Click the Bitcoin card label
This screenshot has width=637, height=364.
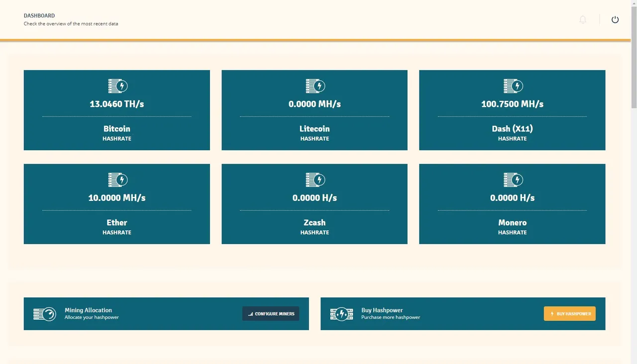pos(117,129)
